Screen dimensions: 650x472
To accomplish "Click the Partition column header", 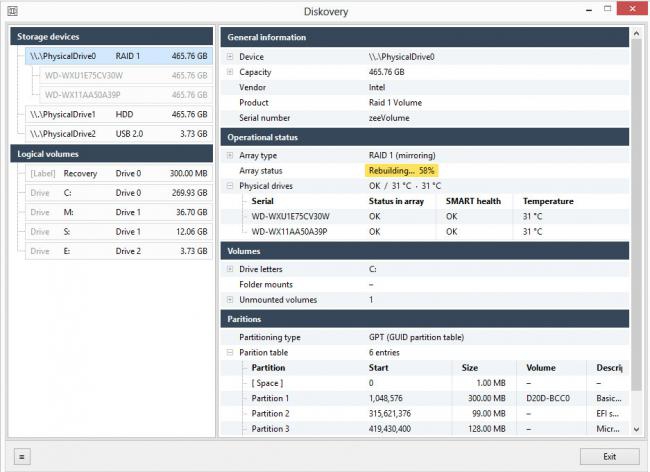I will click(268, 368).
